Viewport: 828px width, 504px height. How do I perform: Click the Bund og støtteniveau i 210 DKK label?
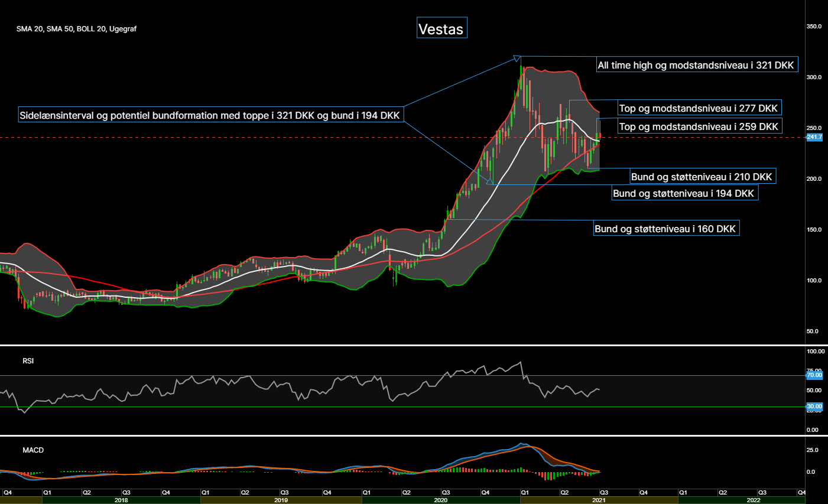click(x=702, y=177)
